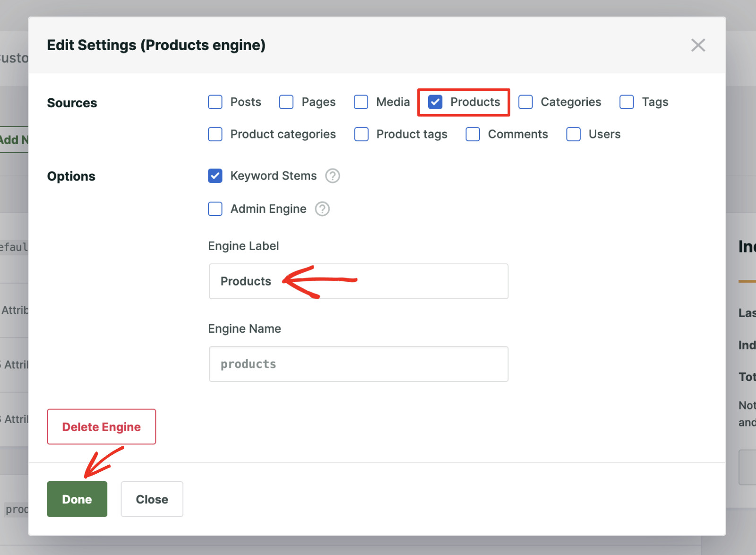Enable the Media source checkbox
The height and width of the screenshot is (555, 756).
pos(361,102)
